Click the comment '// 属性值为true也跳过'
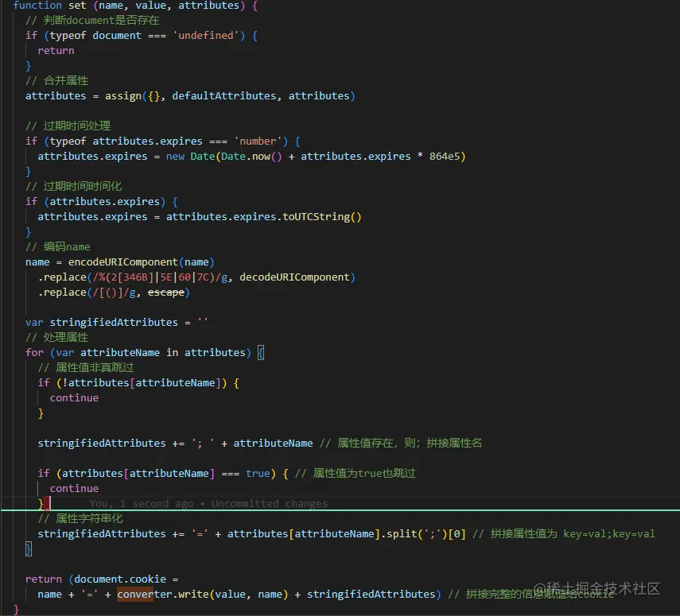This screenshot has width=680, height=616. pos(356,474)
